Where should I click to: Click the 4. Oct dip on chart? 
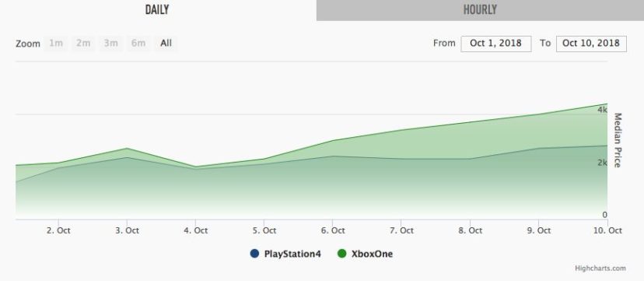[195, 167]
